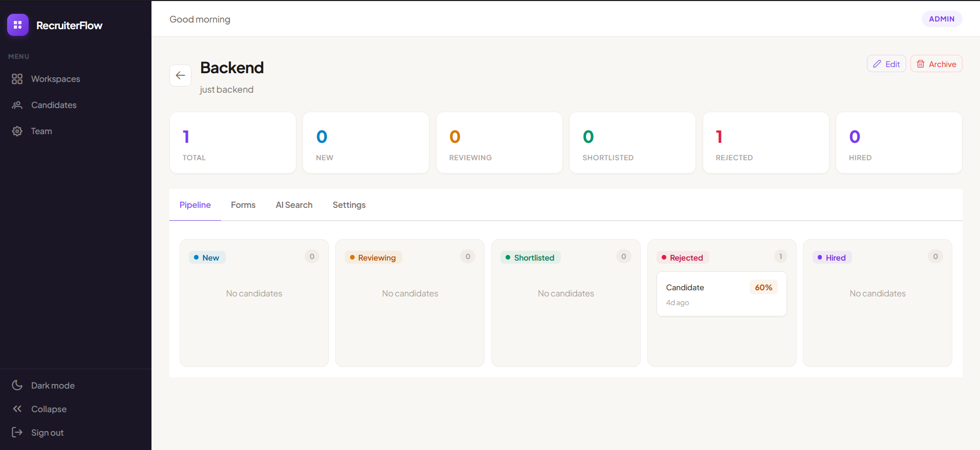Viewport: 980px width, 450px height.
Task: Collapse the sidebar menu
Action: 48,409
